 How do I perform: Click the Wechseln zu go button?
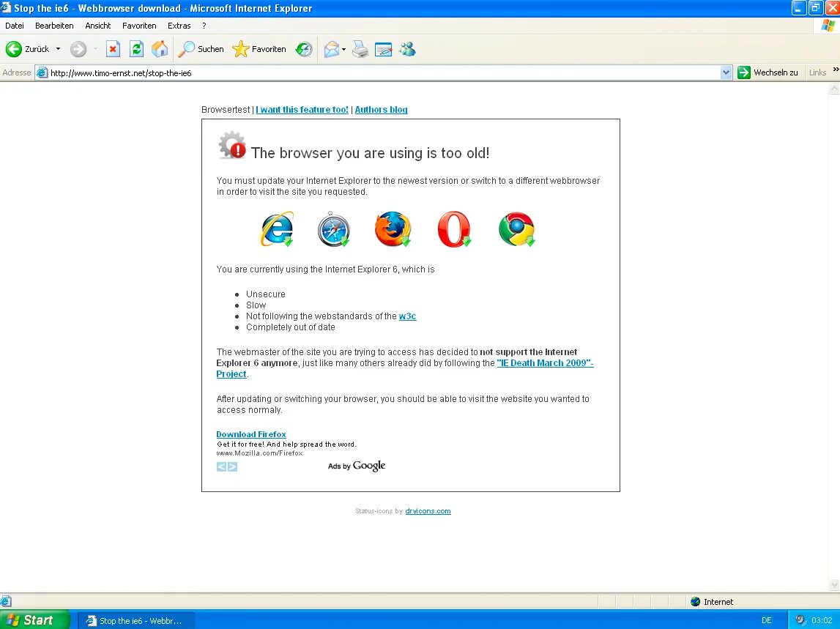pyautogui.click(x=768, y=72)
